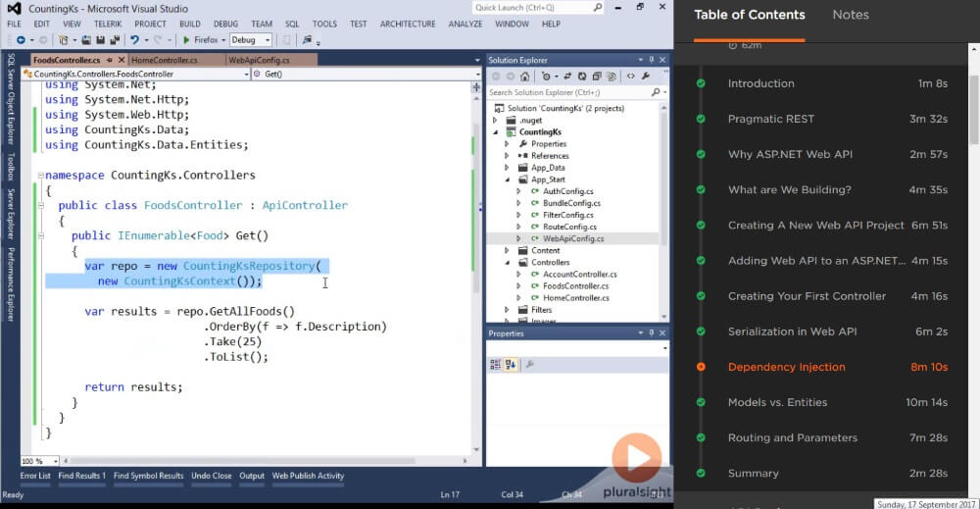Click the Navigate Backward toolbar icon
980x509 pixels.
pos(21,40)
